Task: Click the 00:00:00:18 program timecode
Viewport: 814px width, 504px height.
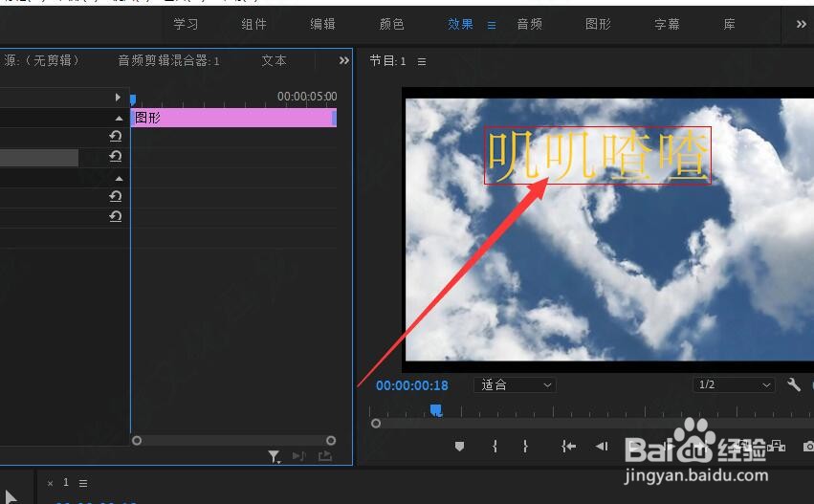Action: (411, 385)
